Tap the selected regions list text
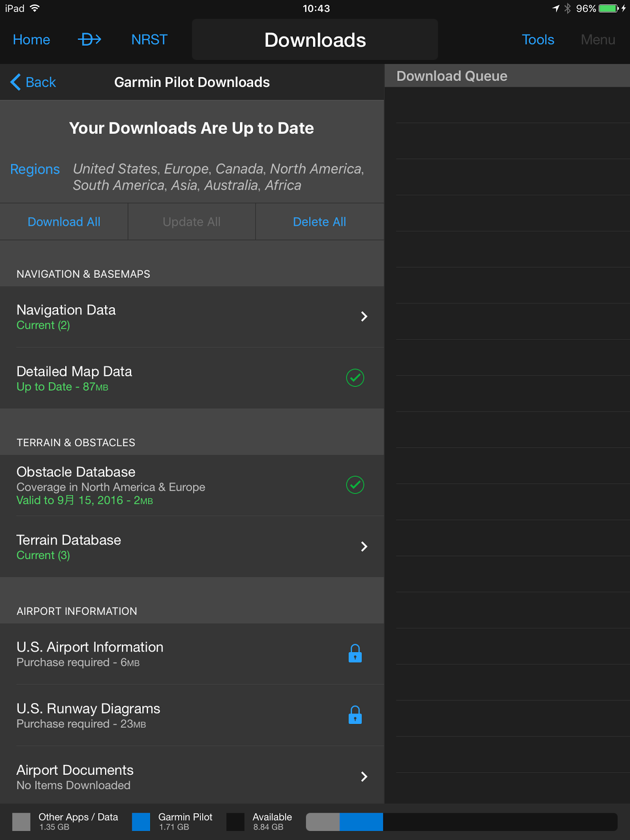Image resolution: width=630 pixels, height=840 pixels. (218, 177)
